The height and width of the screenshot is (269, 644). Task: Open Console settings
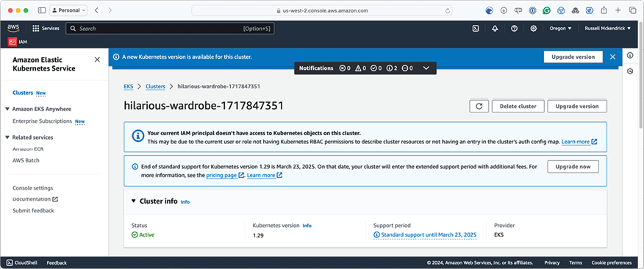pyautogui.click(x=33, y=188)
